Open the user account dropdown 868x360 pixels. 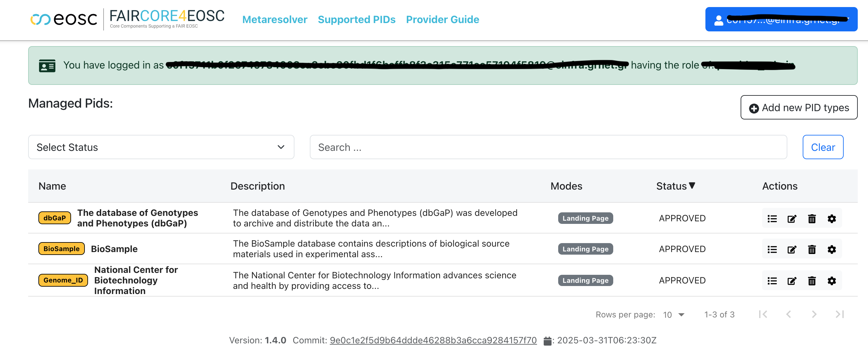coord(781,20)
